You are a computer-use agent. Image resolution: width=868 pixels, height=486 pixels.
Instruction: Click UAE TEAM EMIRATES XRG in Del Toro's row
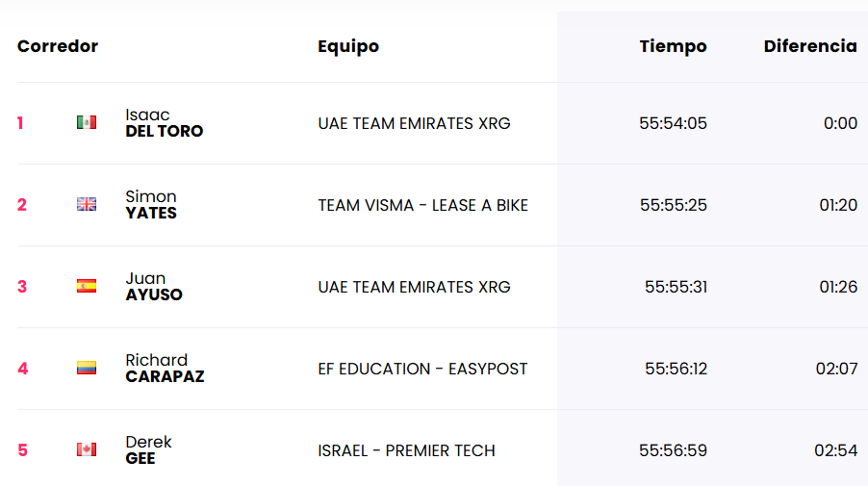[x=414, y=123]
